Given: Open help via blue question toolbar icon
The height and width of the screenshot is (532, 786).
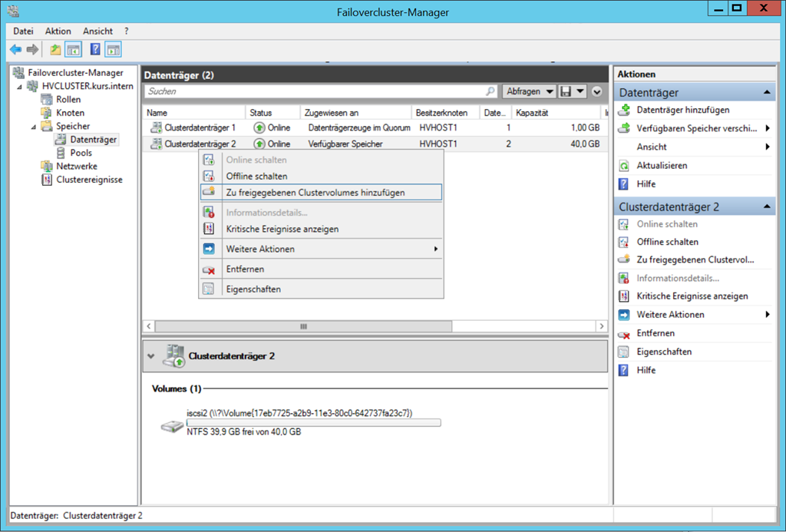Looking at the screenshot, I should 95,49.
